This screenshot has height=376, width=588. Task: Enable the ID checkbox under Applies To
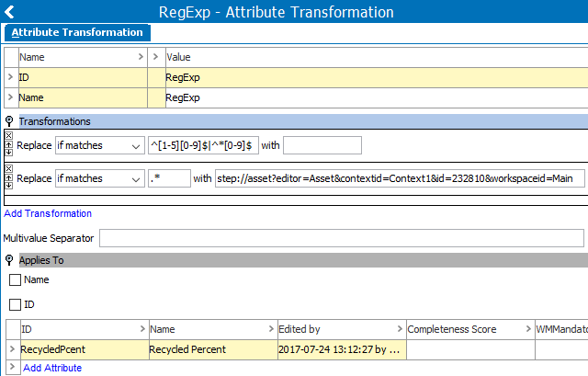click(x=15, y=304)
